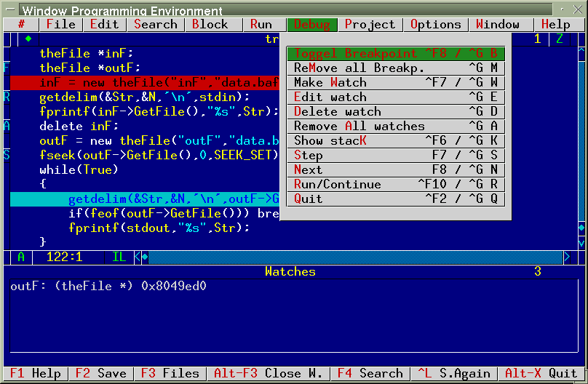Toggle the IL insert mode indicator
Image resolution: width=588 pixels, height=384 pixels.
coord(119,257)
